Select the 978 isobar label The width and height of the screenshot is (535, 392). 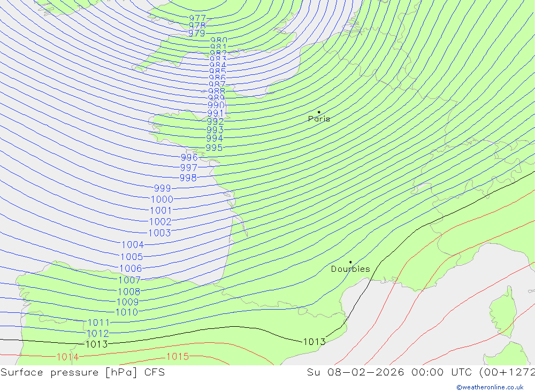click(197, 26)
